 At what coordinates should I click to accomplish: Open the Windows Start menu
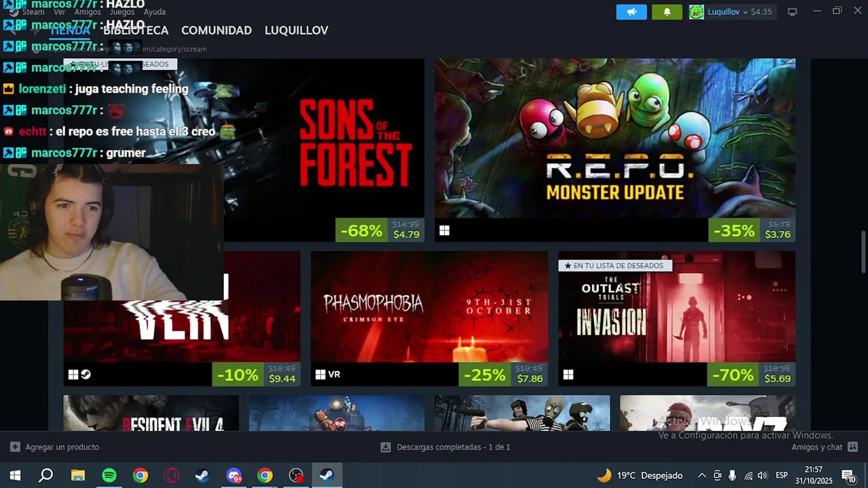(x=15, y=475)
